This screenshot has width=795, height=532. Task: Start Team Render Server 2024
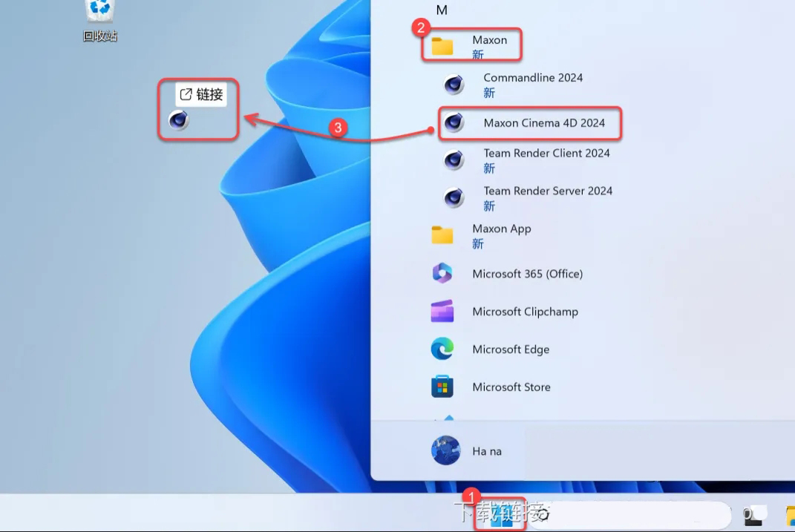coord(548,191)
